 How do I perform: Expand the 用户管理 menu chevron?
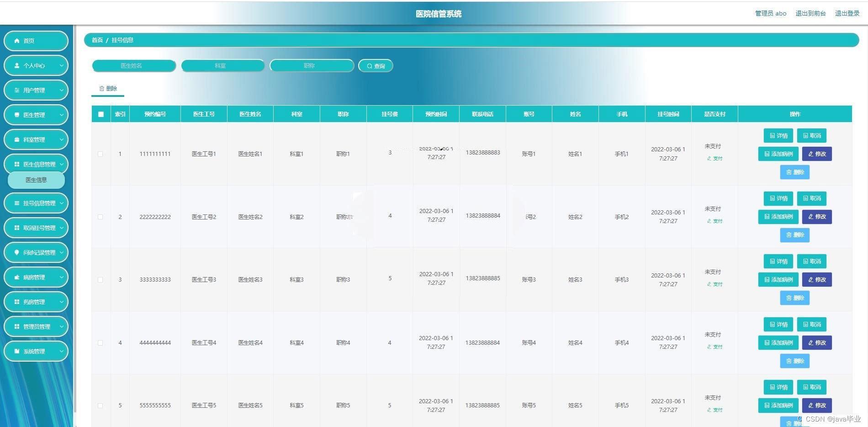click(61, 90)
